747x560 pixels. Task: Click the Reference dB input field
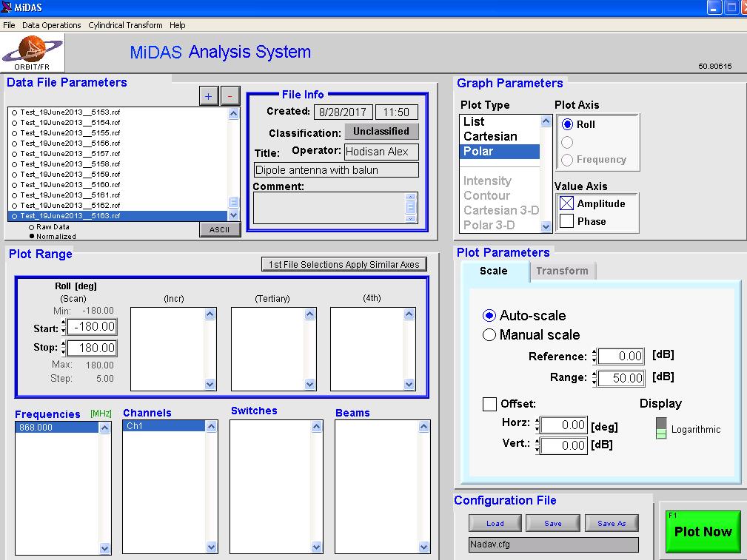[621, 356]
